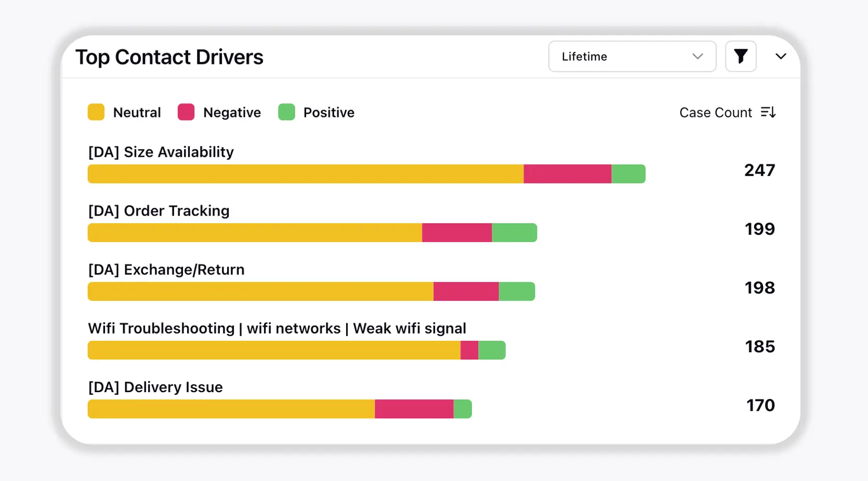
Task: Click the negative segment of Order Tracking bar
Action: pyautogui.click(x=456, y=232)
